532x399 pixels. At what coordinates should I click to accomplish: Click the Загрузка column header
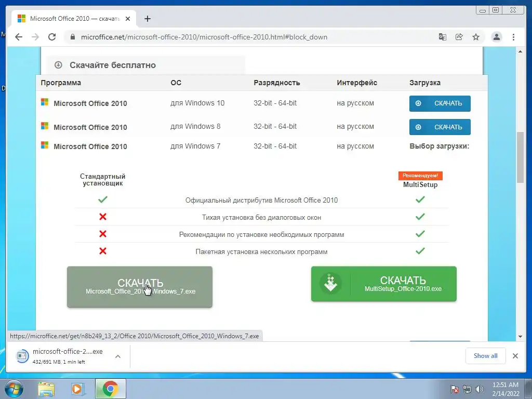tap(425, 83)
